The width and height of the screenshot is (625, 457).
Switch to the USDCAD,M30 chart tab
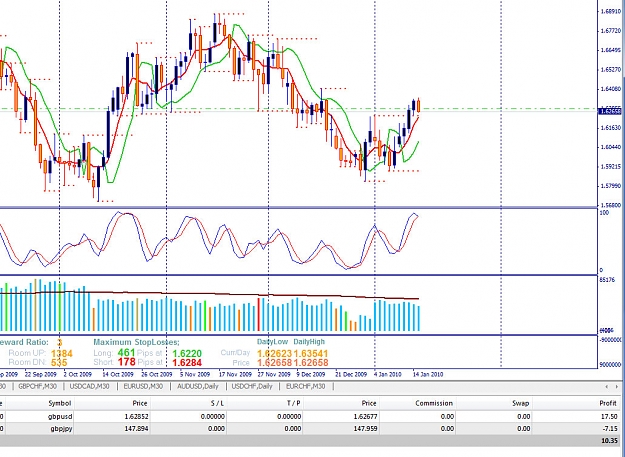click(x=89, y=386)
